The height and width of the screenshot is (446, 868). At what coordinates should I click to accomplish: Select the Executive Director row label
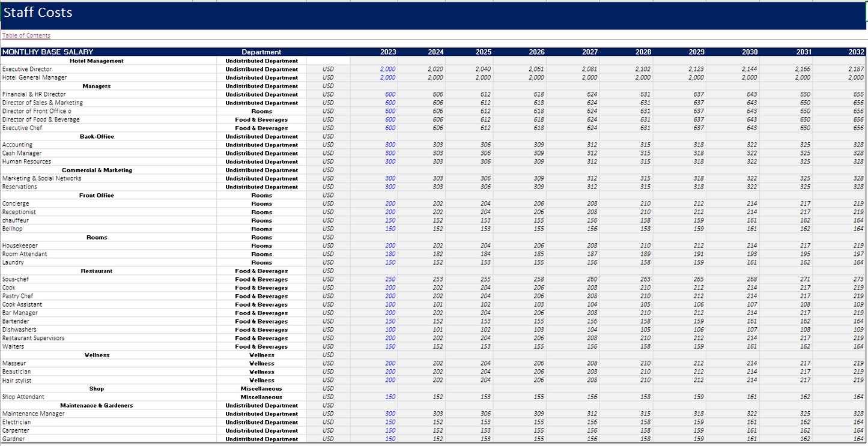click(x=27, y=69)
